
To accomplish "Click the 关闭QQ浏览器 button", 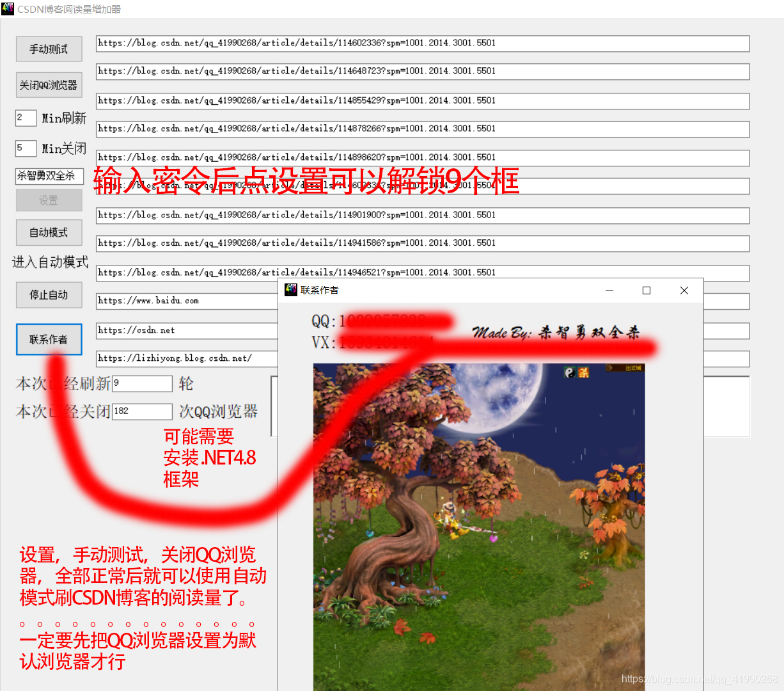I will pos(49,85).
